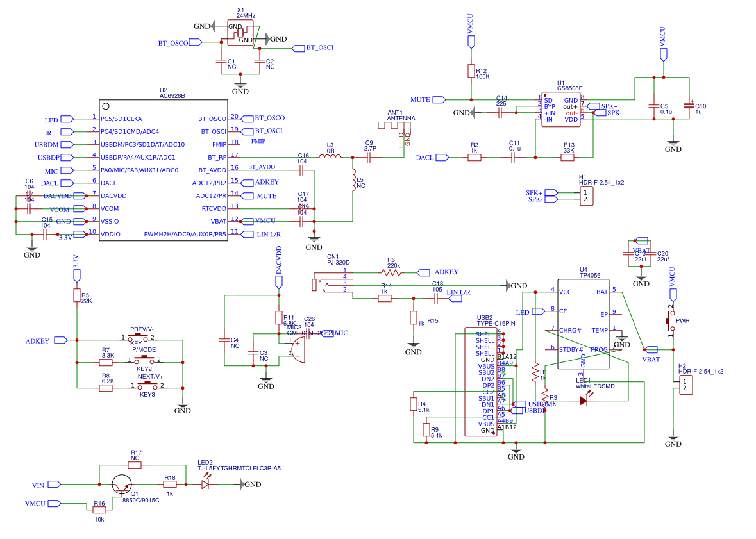Select the ADKEY port left of KEY1
Image resolution: width=756 pixels, height=539 pixels.
tap(61, 340)
